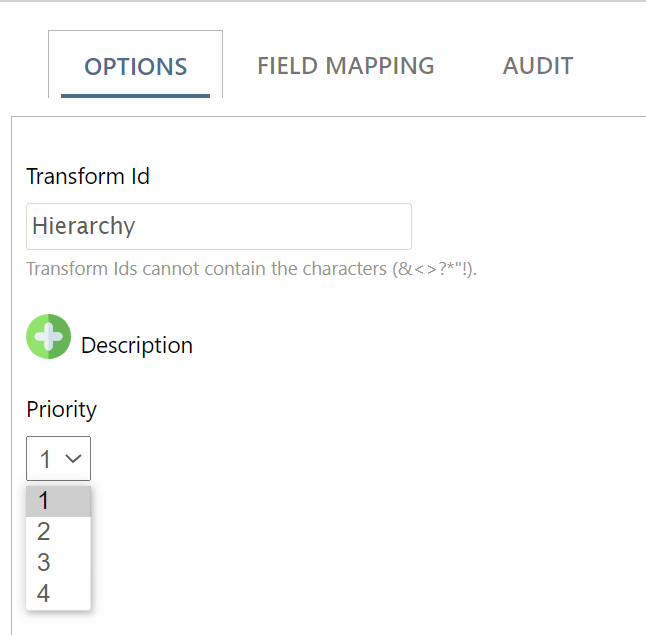The height and width of the screenshot is (635, 646).
Task: Go to the AUDIT tab
Action: click(538, 66)
